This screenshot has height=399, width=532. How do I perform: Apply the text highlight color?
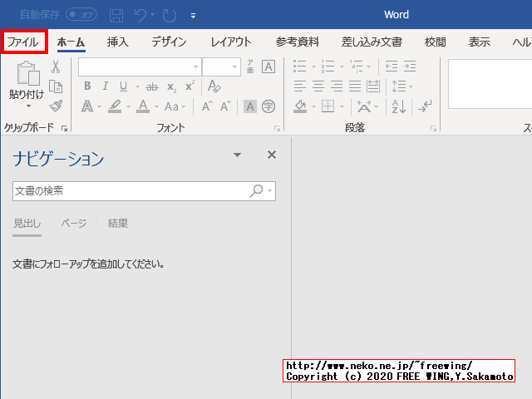click(x=115, y=106)
